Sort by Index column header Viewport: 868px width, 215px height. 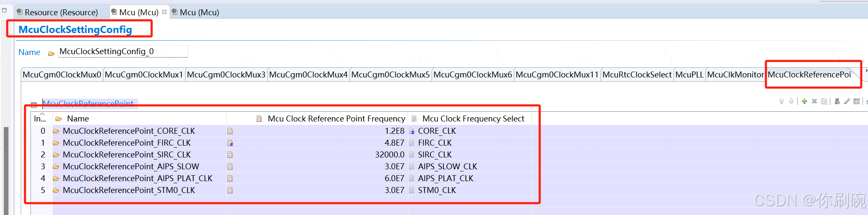click(42, 119)
